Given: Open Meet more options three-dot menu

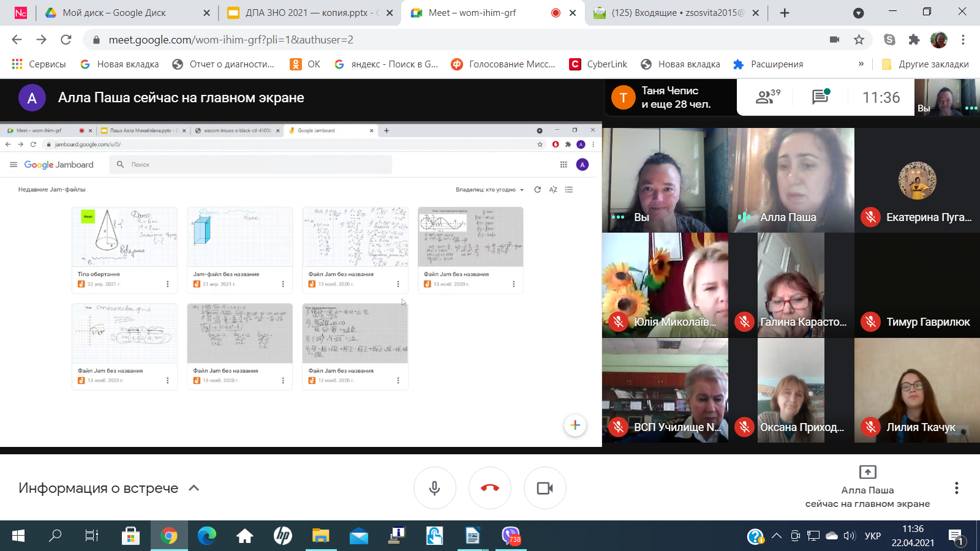Looking at the screenshot, I should point(956,488).
